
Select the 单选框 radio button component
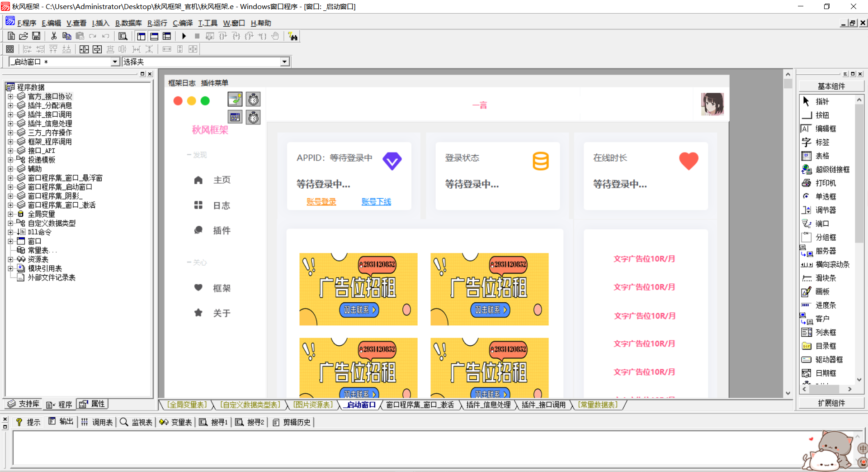[825, 197]
